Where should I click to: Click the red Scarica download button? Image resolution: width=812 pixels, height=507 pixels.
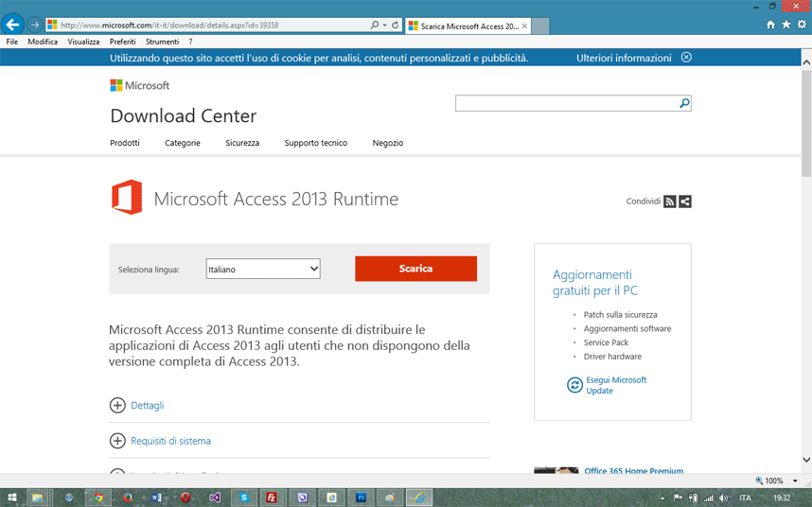click(x=415, y=269)
